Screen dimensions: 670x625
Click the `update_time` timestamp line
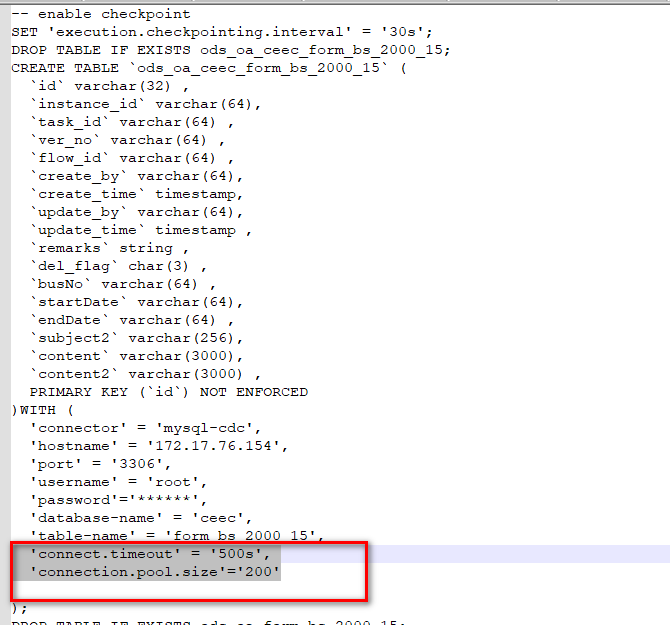(141, 230)
